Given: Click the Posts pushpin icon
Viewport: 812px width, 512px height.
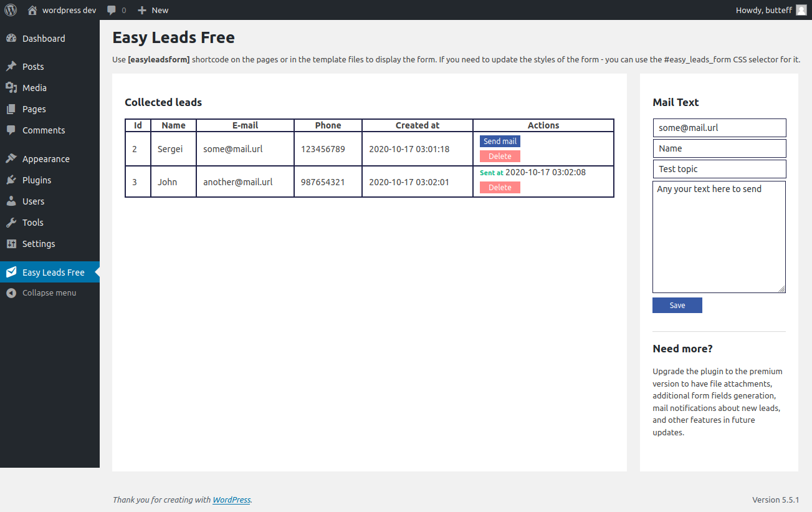Looking at the screenshot, I should point(11,67).
